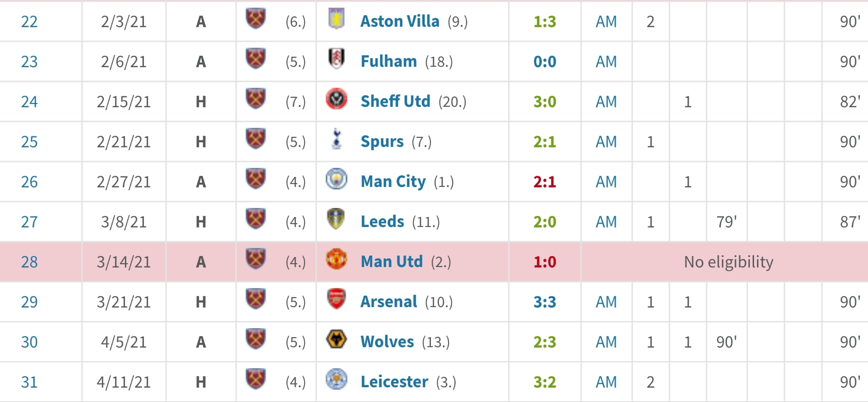Open the 1:0 Man Utd match report
This screenshot has width=868, height=402.
coord(545,262)
